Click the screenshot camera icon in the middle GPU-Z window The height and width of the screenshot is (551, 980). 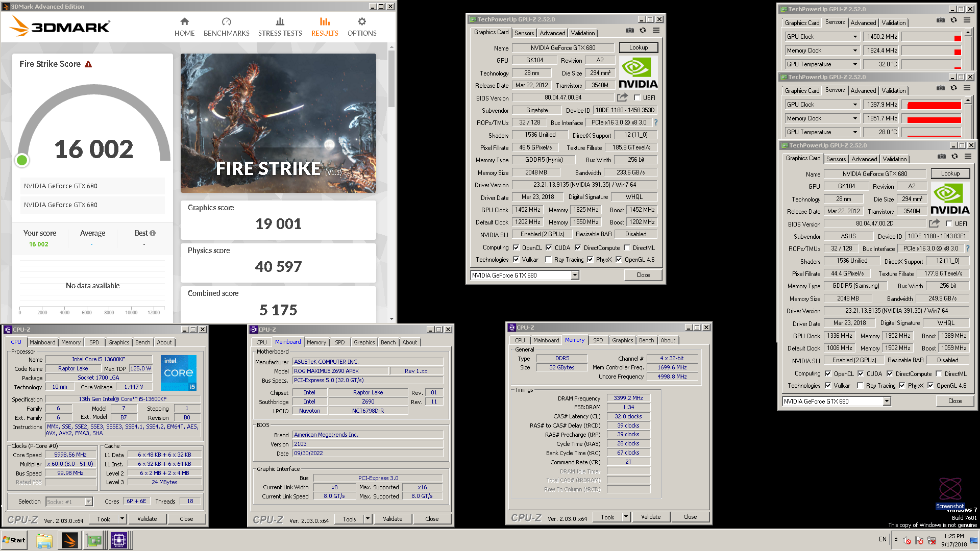[630, 31]
